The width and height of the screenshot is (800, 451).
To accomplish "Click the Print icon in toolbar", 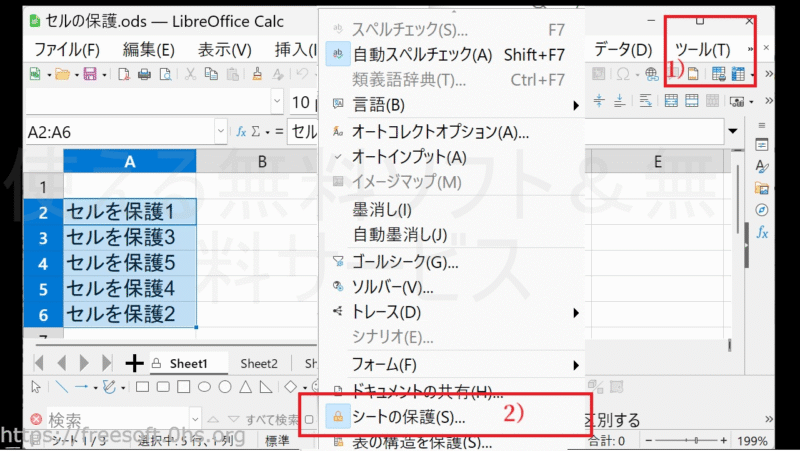I will 145,74.
